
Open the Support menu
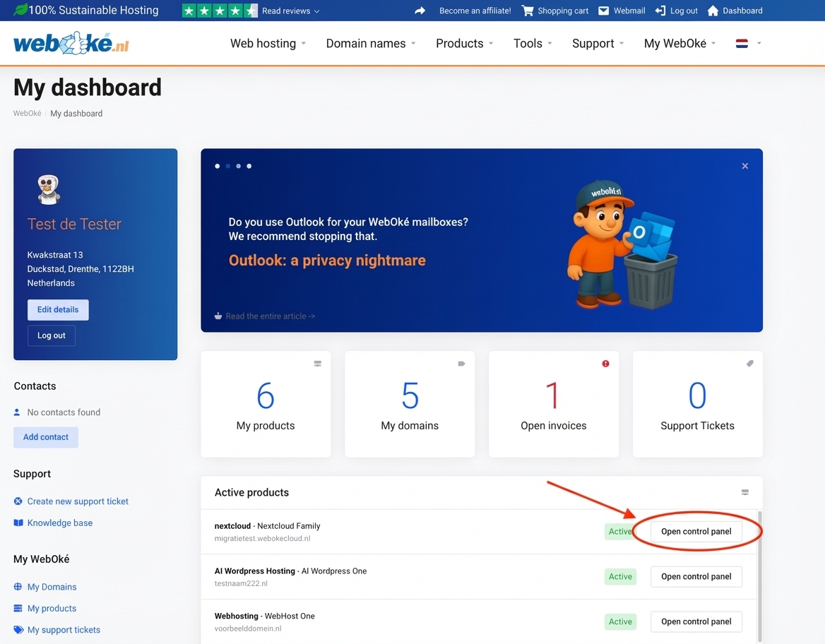598,44
